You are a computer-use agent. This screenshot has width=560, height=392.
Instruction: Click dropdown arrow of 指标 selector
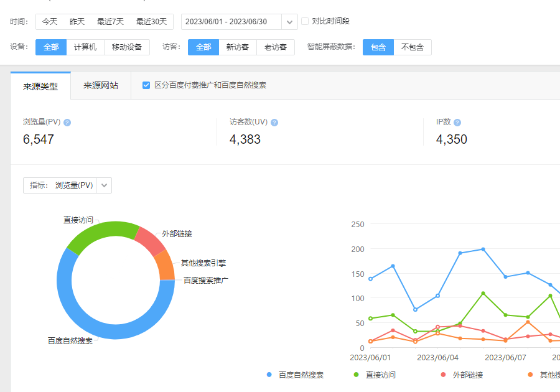pos(104,185)
